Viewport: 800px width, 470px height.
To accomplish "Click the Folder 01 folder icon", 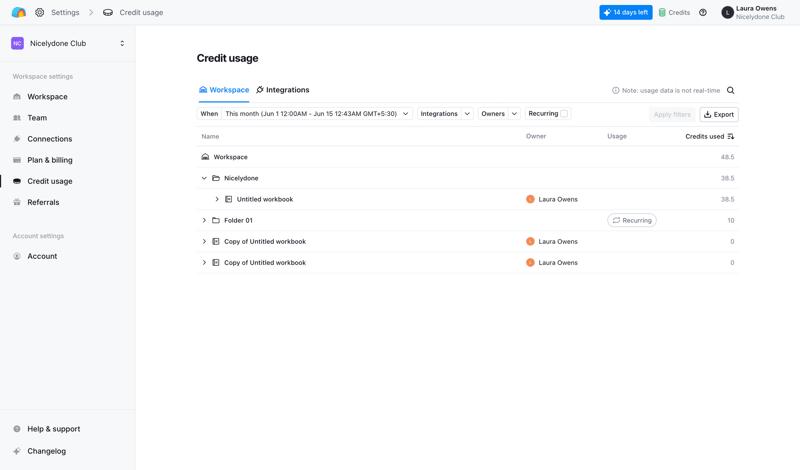I will [216, 220].
